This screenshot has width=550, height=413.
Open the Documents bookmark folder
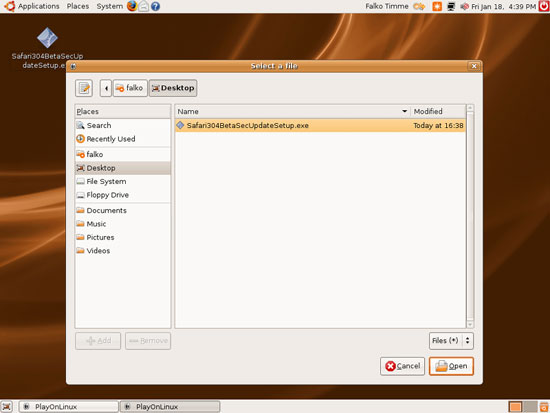pyautogui.click(x=123, y=211)
